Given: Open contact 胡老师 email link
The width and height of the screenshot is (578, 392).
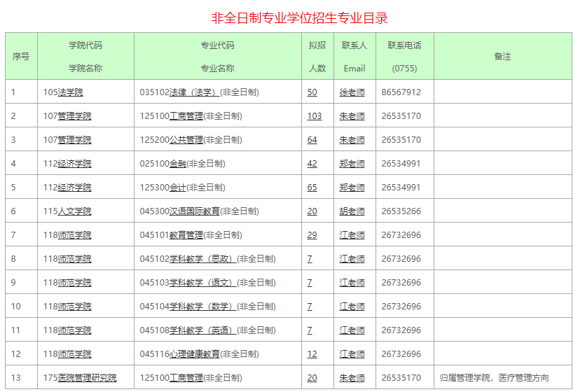Looking at the screenshot, I should click(352, 211).
